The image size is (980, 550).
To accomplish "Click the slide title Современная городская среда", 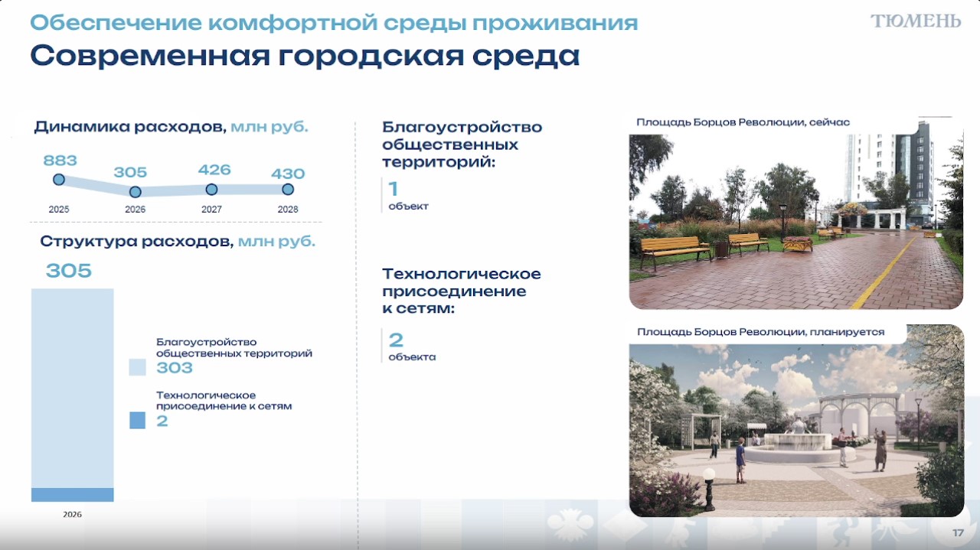I will (305, 57).
